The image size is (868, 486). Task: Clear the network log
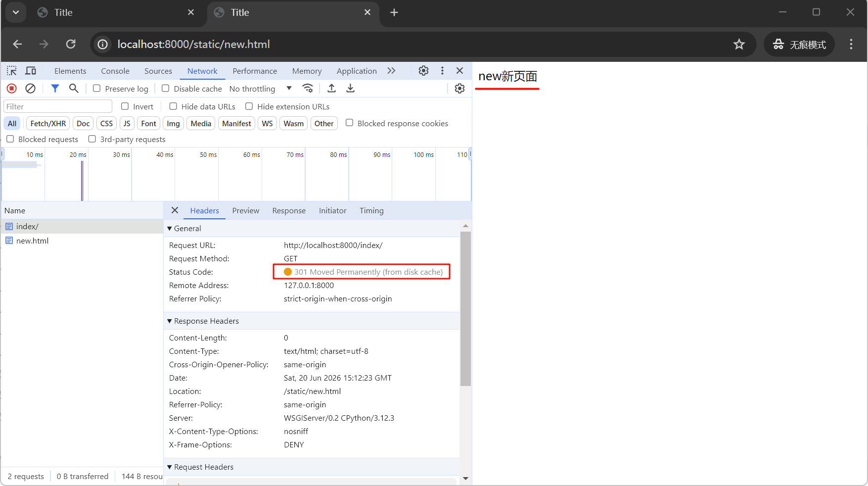click(30, 88)
